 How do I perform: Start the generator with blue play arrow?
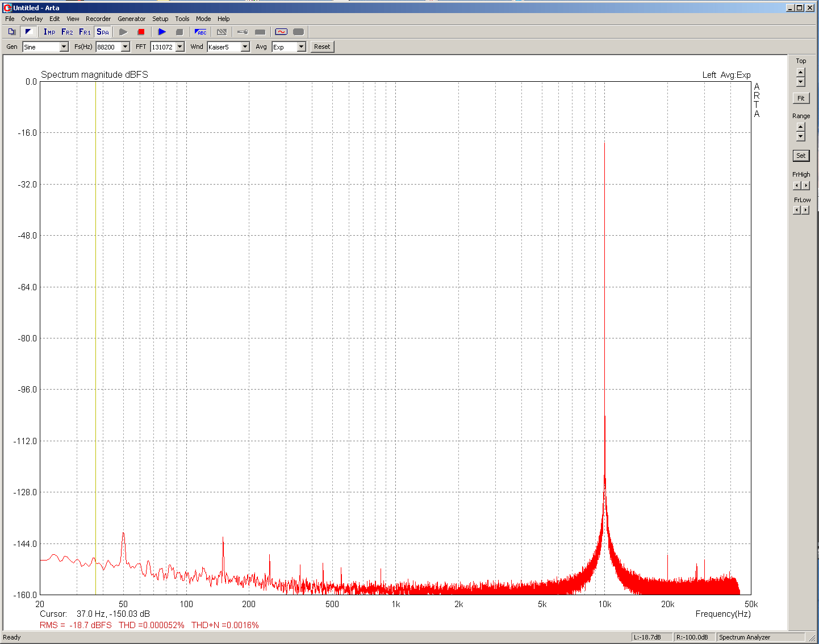click(162, 32)
